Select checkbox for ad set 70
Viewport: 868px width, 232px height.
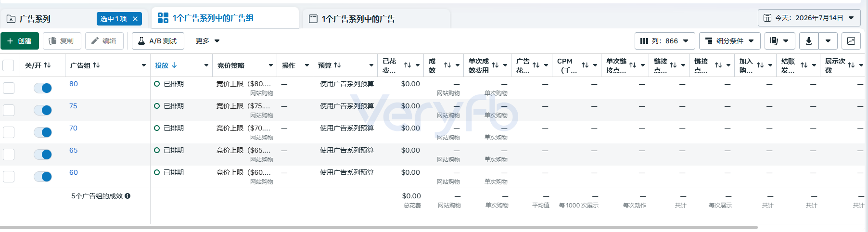9,132
